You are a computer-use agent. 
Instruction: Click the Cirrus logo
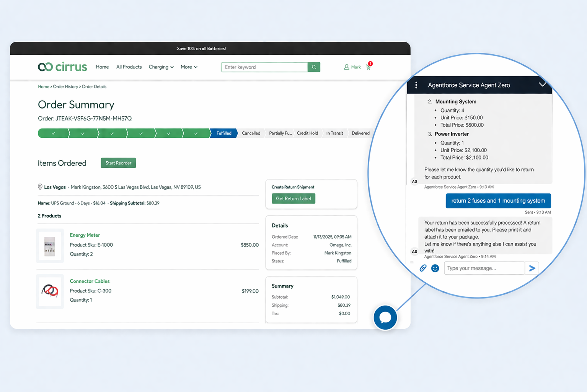[62, 67]
